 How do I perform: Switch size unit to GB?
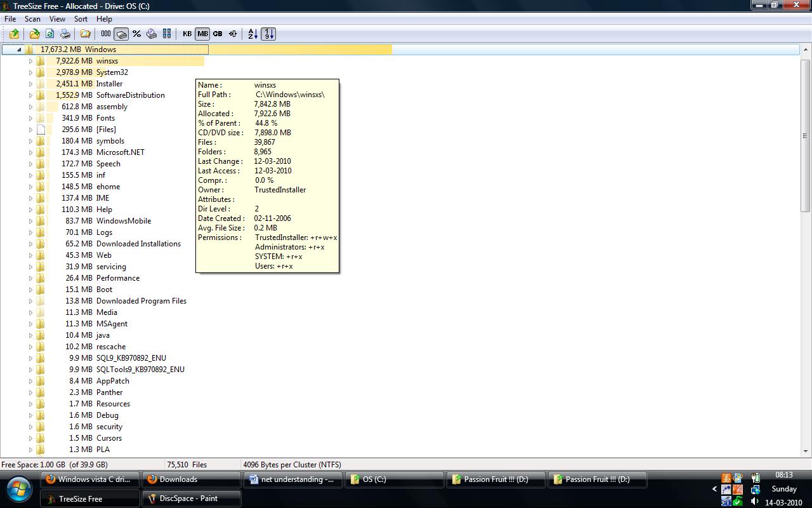[x=218, y=34]
